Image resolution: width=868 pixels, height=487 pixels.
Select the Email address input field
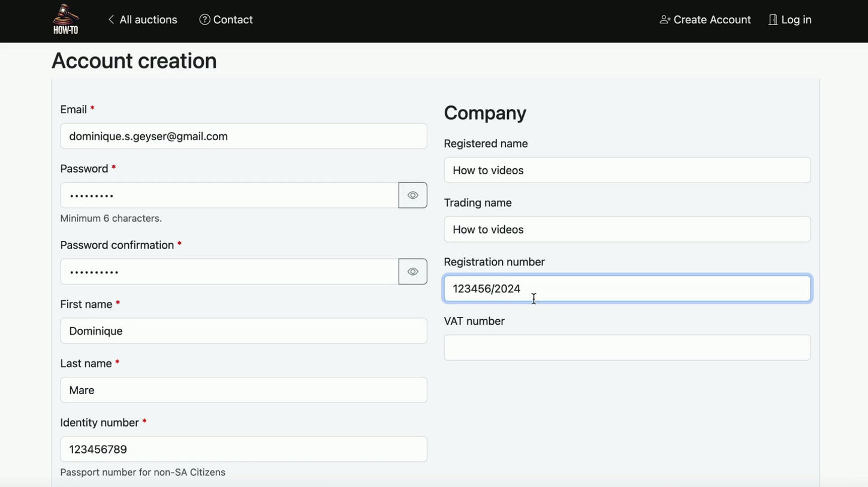243,136
